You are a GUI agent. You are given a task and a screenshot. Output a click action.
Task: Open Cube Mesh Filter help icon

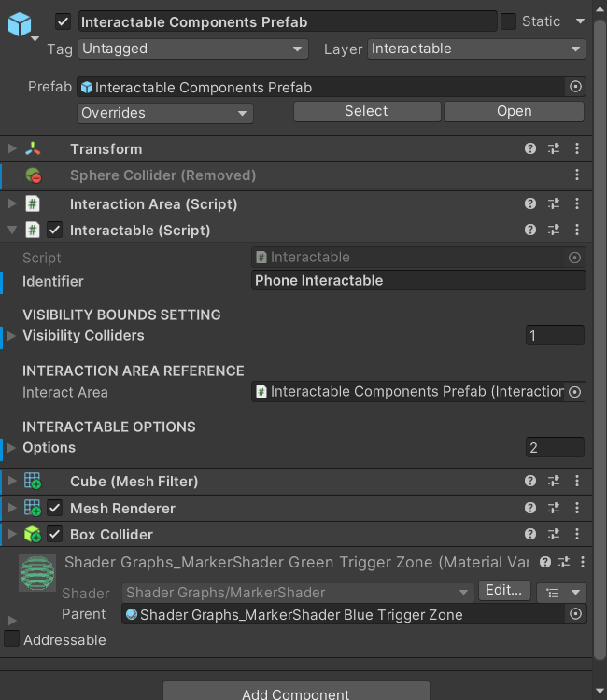coord(530,481)
